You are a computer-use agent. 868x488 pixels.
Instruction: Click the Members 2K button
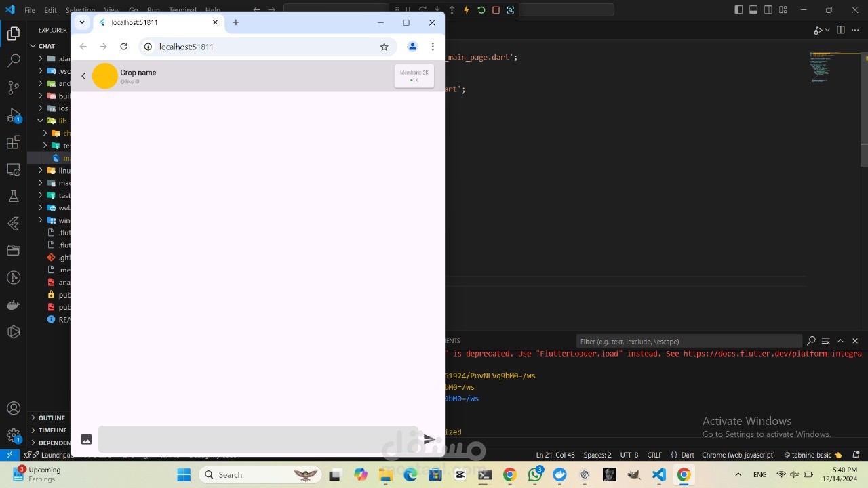414,76
